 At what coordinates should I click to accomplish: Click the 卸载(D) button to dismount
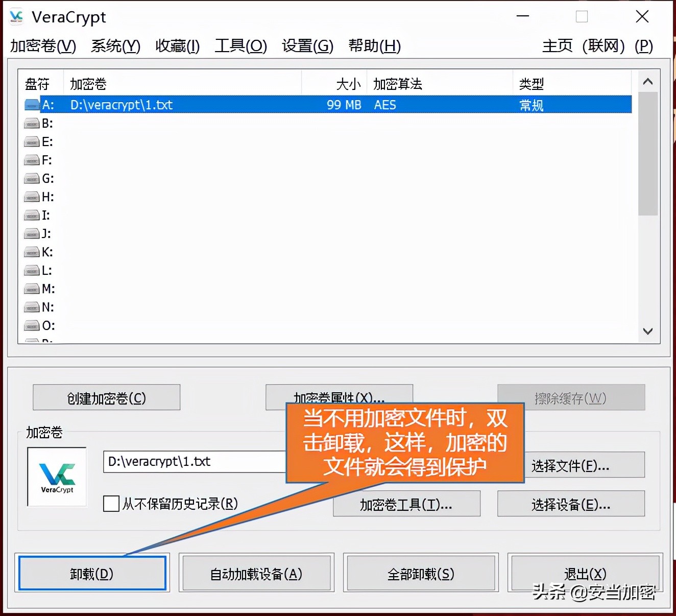(x=92, y=573)
